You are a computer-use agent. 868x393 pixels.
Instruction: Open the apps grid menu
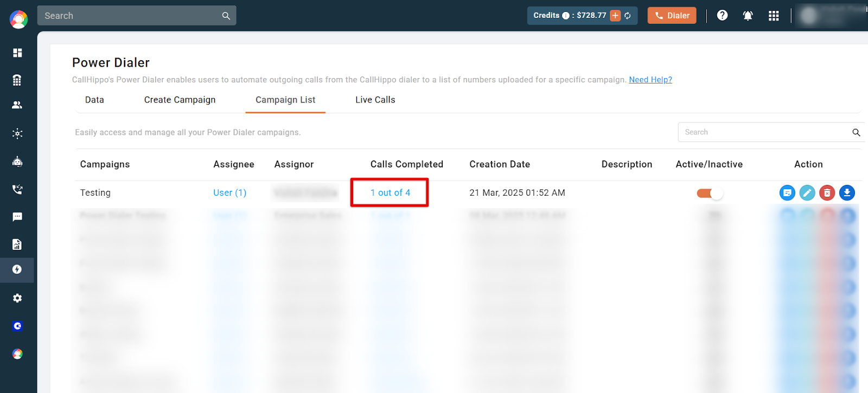(x=774, y=16)
